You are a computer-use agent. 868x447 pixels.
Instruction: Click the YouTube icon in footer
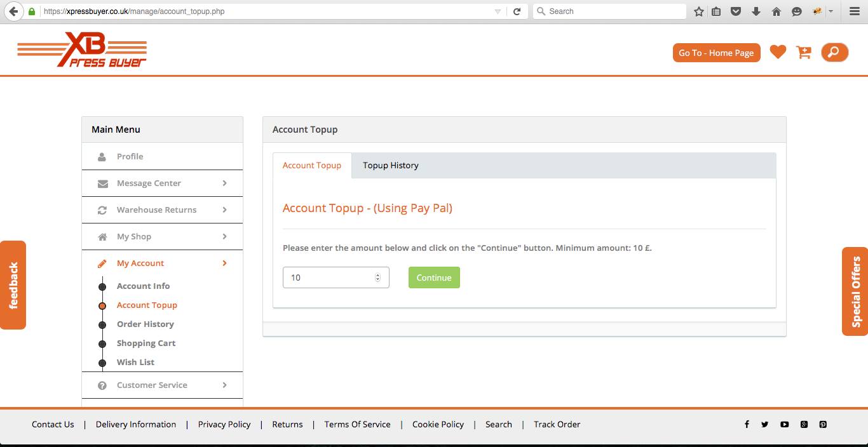tap(785, 425)
